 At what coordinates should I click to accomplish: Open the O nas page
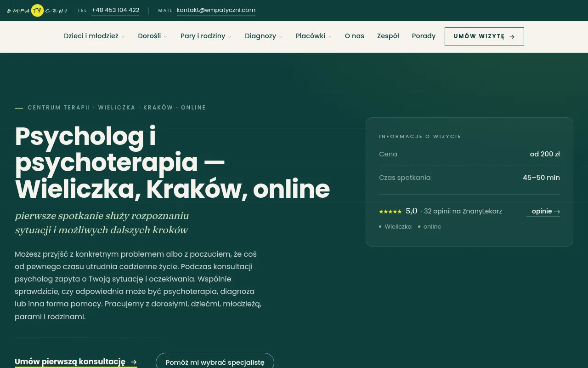click(x=355, y=36)
